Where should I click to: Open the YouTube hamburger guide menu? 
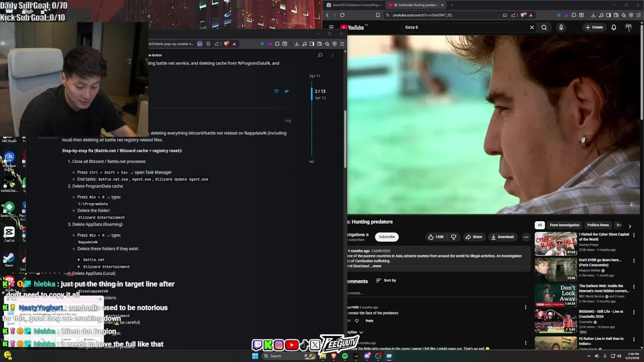pyautogui.click(x=331, y=27)
